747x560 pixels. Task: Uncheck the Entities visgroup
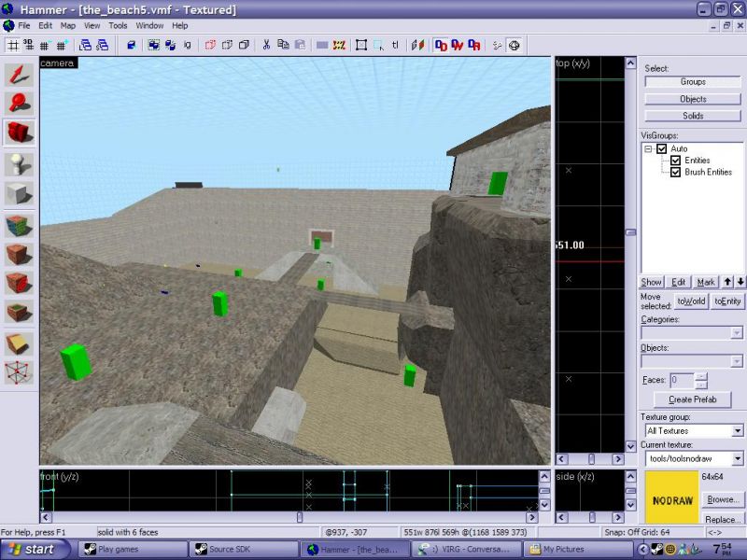coord(676,161)
